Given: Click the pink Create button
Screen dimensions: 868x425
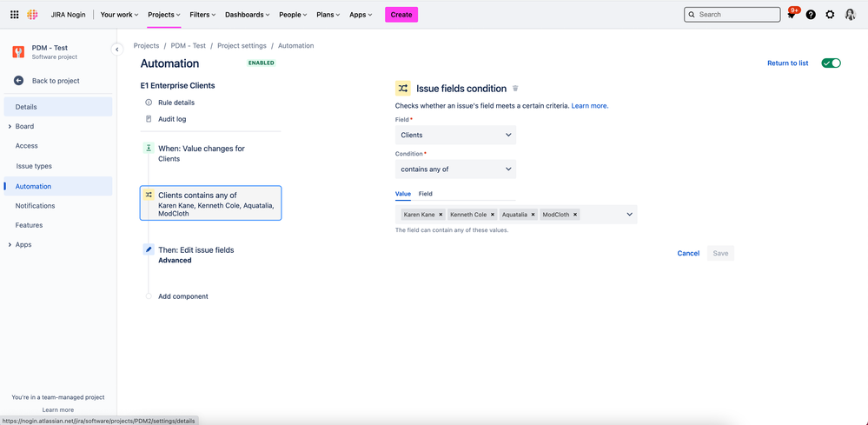Looking at the screenshot, I should (x=401, y=15).
